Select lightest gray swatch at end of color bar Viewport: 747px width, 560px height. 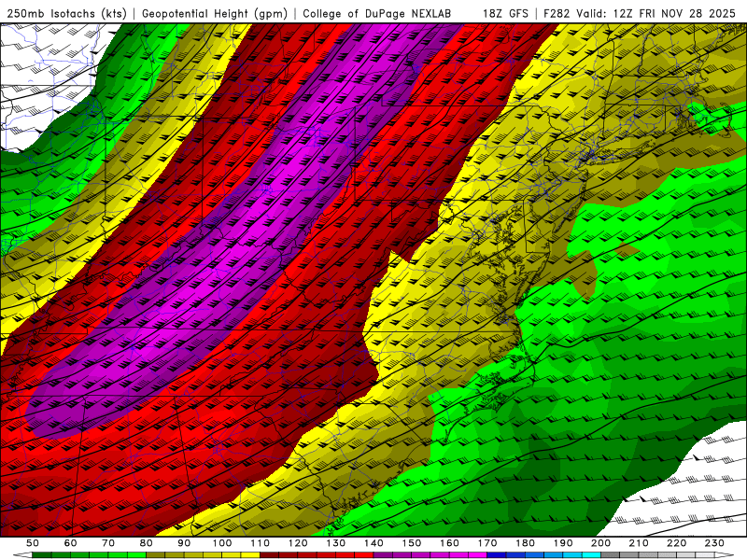pyautogui.click(x=705, y=554)
